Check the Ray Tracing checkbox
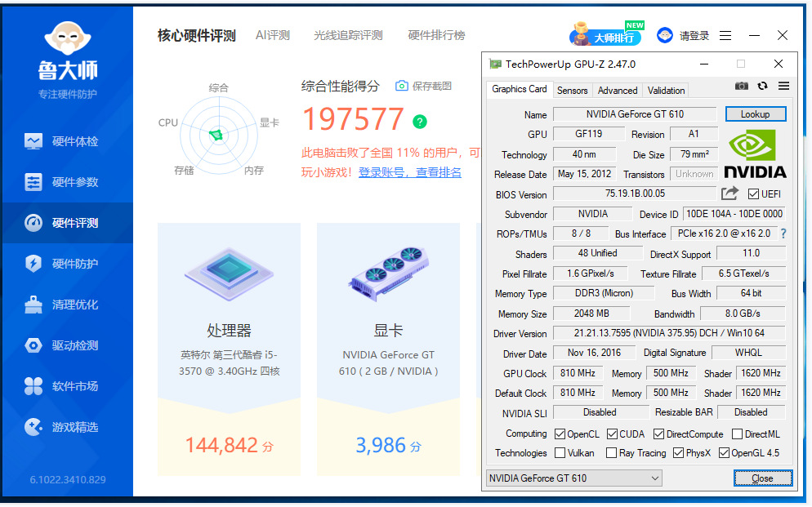This screenshot has width=812, height=507. [611, 453]
